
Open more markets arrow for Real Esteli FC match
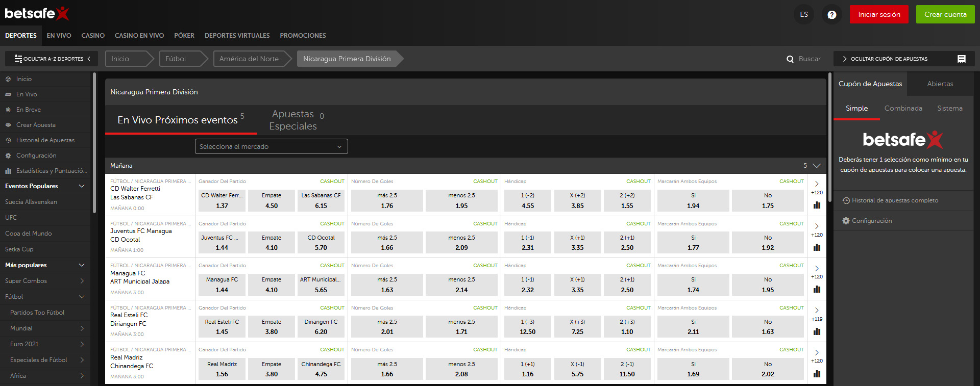(x=817, y=310)
